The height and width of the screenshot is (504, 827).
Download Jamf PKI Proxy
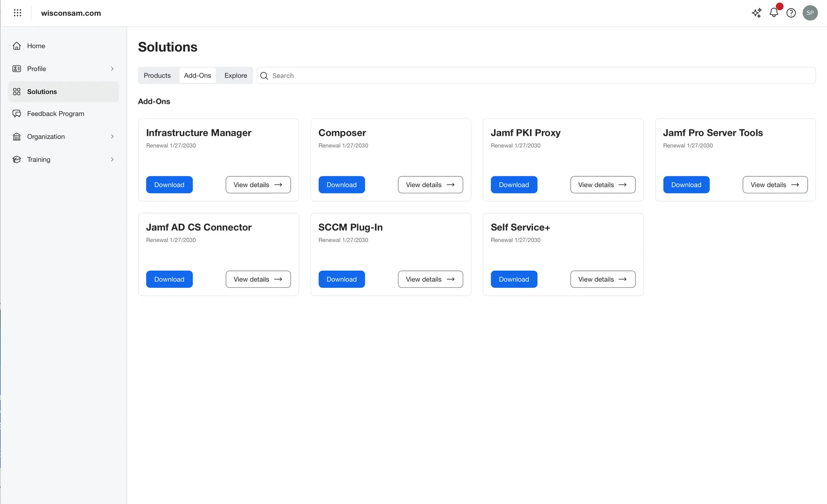[514, 185]
